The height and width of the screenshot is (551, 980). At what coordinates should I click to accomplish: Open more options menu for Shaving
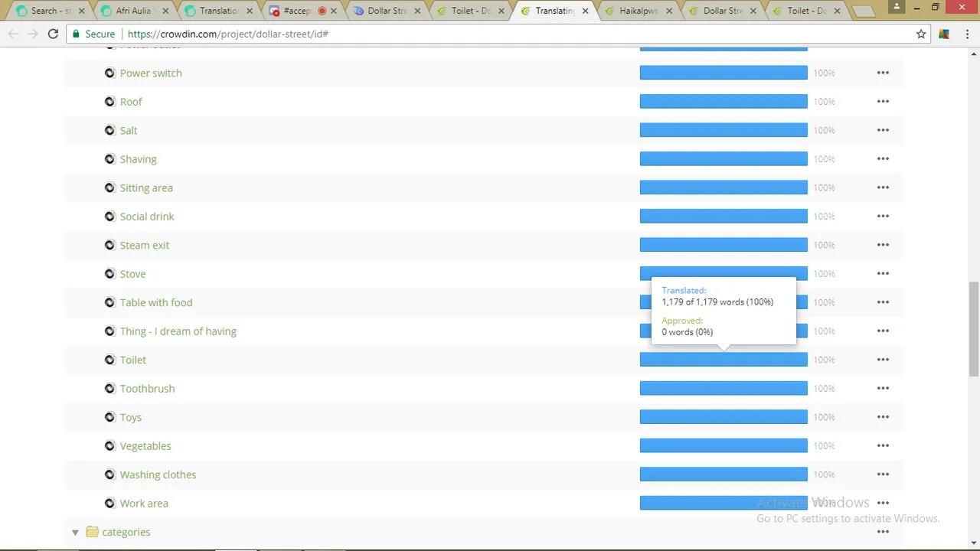click(883, 159)
